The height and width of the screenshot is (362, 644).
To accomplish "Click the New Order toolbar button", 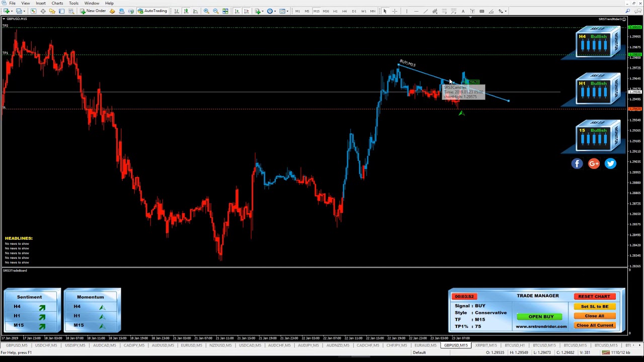I will tap(93, 11).
